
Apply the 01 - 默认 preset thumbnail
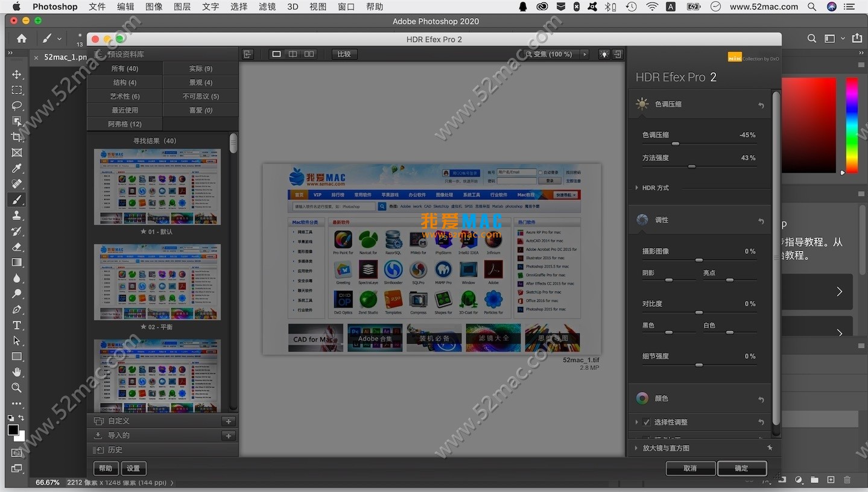click(157, 187)
